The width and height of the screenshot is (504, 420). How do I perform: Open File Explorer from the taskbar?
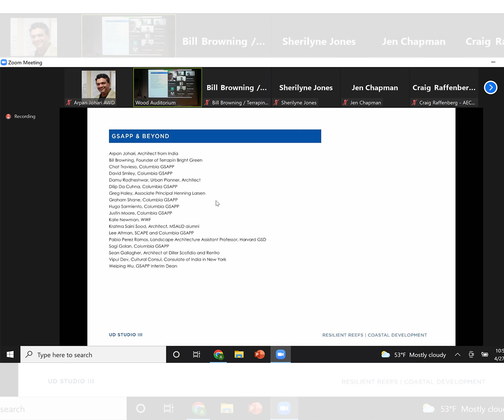(239, 354)
